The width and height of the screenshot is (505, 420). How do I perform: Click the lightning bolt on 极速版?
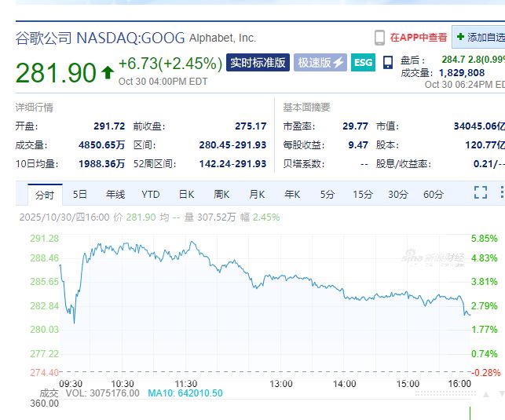tap(338, 63)
